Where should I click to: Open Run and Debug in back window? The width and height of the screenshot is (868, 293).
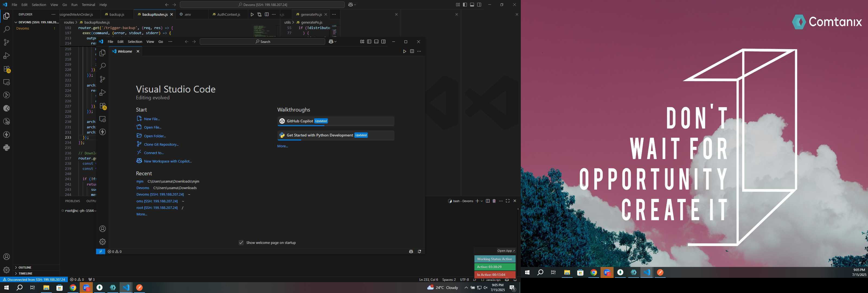pyautogui.click(x=7, y=56)
